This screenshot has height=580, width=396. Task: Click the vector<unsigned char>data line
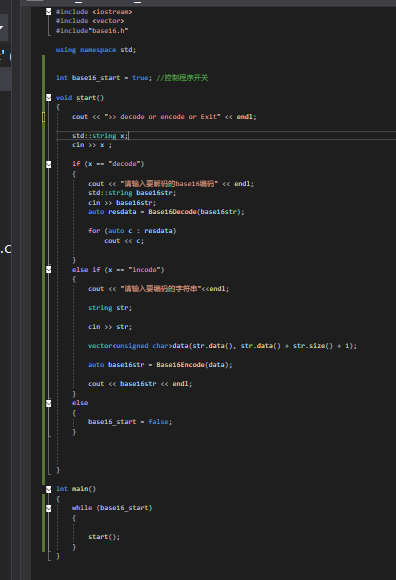tap(222, 346)
